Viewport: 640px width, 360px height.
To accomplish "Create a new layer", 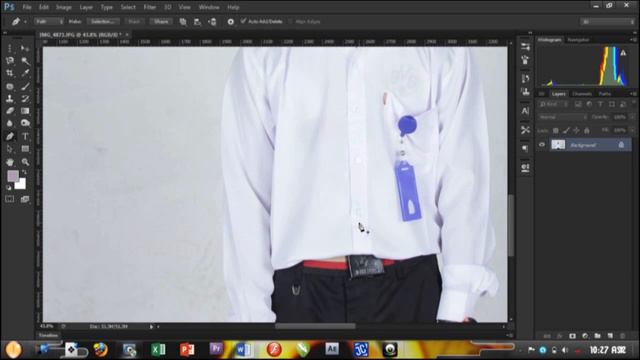I will click(x=610, y=336).
